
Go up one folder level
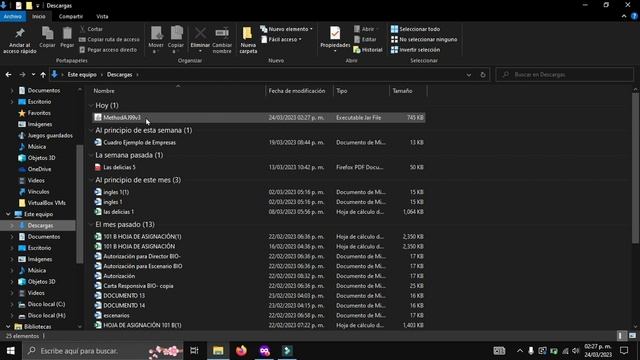[x=43, y=75]
